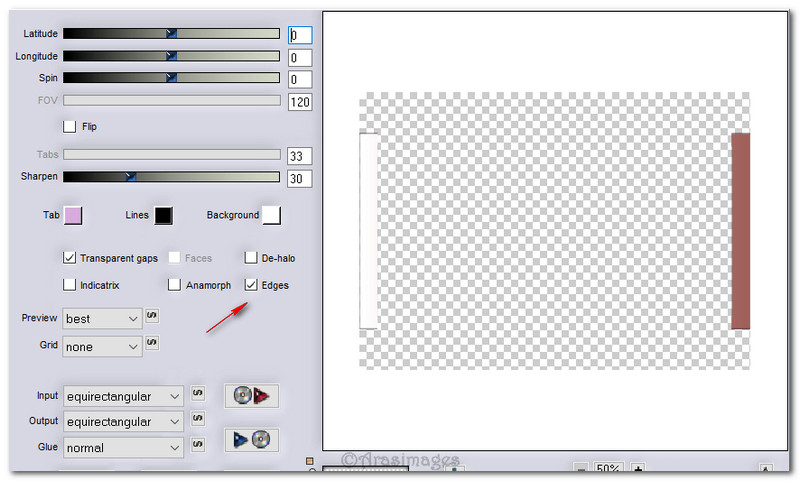Screen dimensions: 800x481
Task: Click the reset icon beside Output dropdown
Action: click(197, 420)
